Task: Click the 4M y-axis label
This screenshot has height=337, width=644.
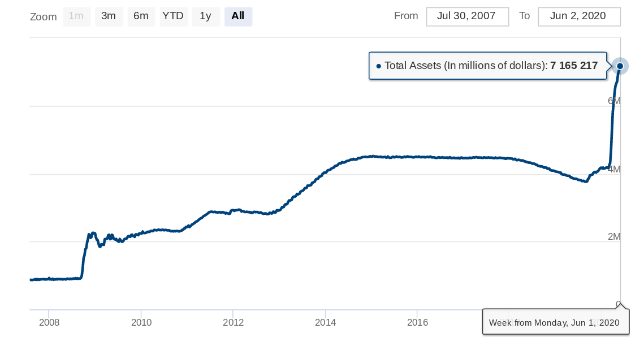Action: point(614,169)
